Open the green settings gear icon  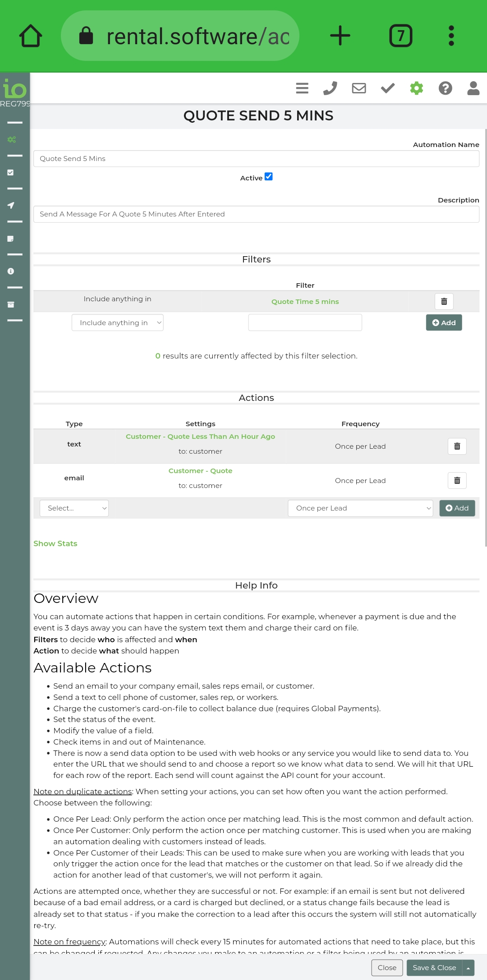(417, 88)
